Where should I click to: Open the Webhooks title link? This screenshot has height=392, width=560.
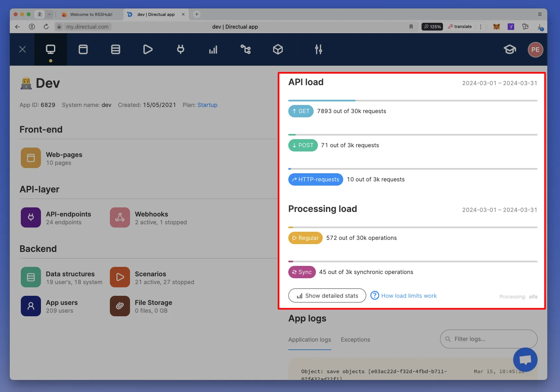point(151,214)
